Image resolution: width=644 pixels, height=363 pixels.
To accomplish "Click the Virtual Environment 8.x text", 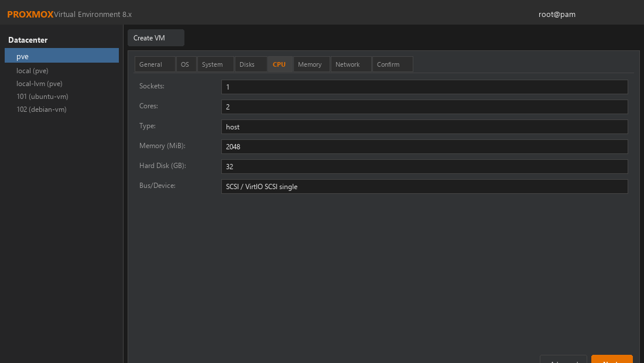I will 93,15.
